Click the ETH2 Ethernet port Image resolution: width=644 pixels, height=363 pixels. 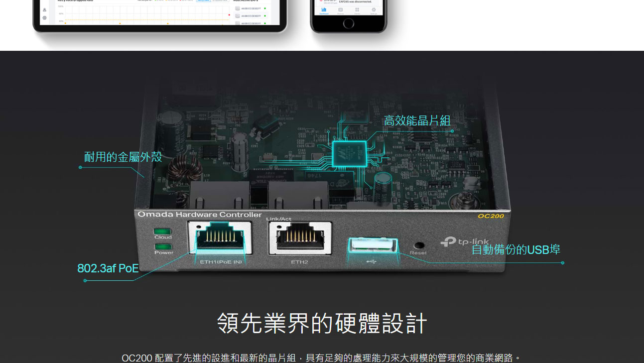300,238
